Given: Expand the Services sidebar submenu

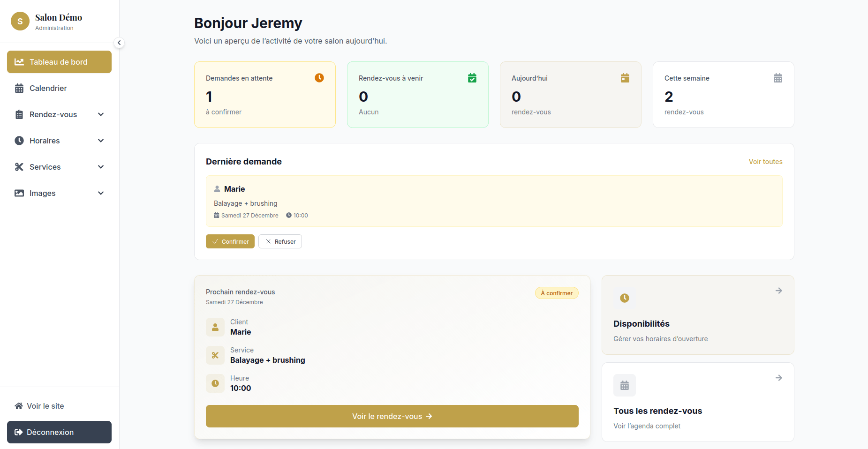Looking at the screenshot, I should (x=101, y=167).
